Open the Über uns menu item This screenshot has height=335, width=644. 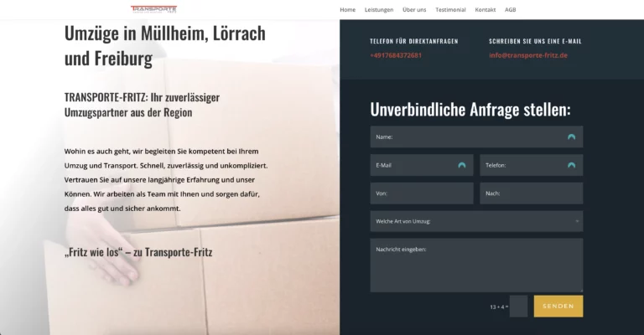pyautogui.click(x=414, y=10)
